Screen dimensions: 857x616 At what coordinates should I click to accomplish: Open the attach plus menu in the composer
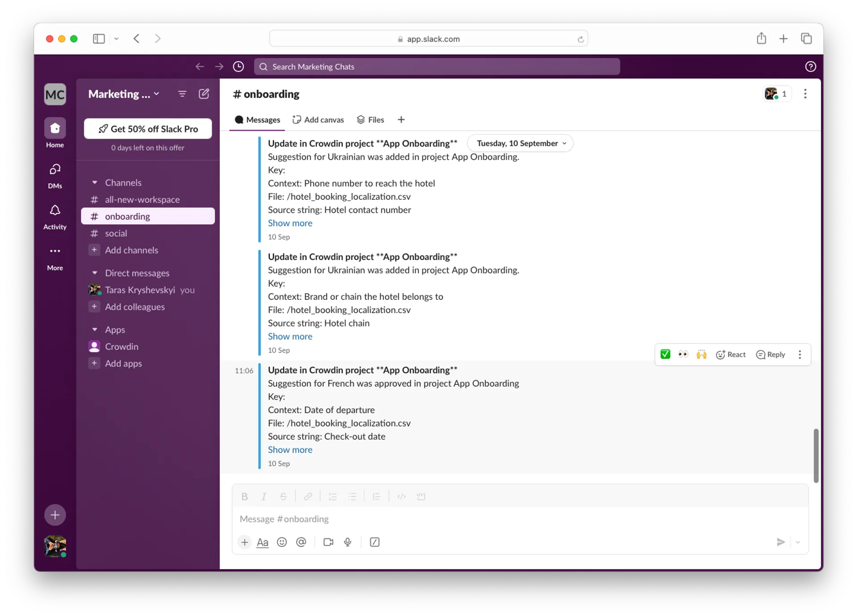[x=245, y=542]
